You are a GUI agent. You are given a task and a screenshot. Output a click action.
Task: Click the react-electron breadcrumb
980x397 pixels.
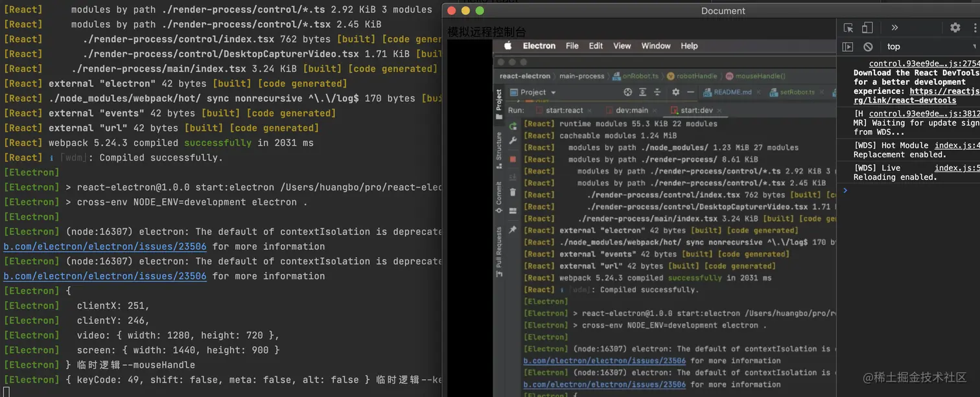tap(525, 76)
